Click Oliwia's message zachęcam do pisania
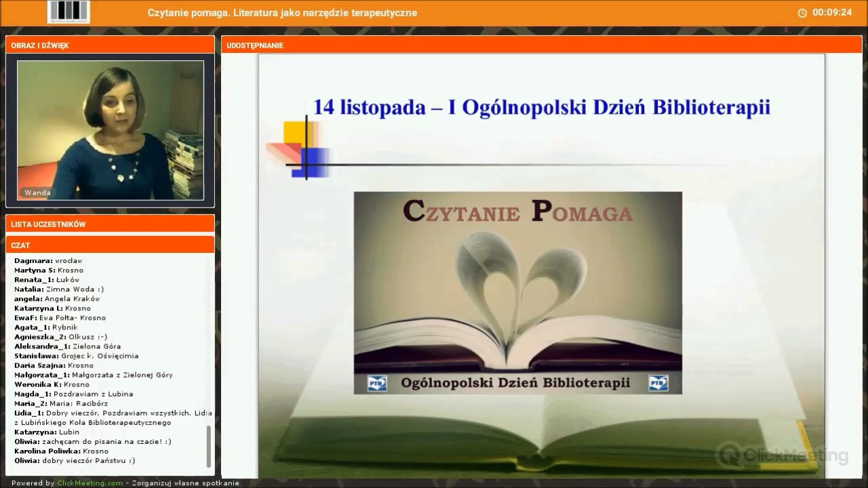The width and height of the screenshot is (868, 488). pos(93,441)
